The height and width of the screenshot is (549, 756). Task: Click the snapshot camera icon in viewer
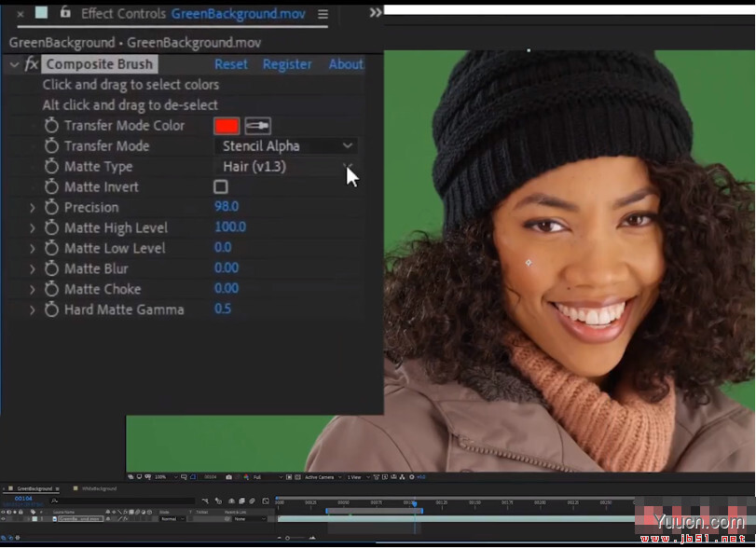tap(228, 476)
